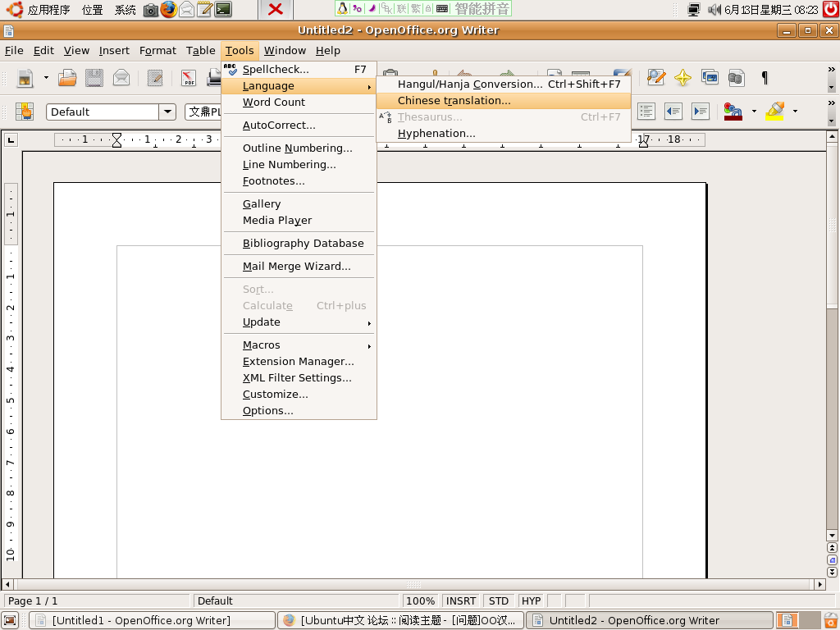Open the font color dropdown arrow
Screen dimensions: 840x630
(754, 112)
